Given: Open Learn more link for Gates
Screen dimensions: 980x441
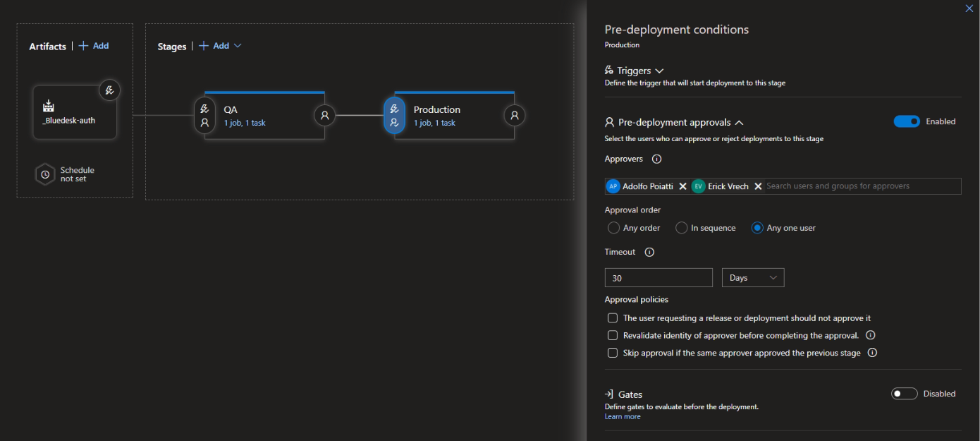Looking at the screenshot, I should (x=623, y=416).
